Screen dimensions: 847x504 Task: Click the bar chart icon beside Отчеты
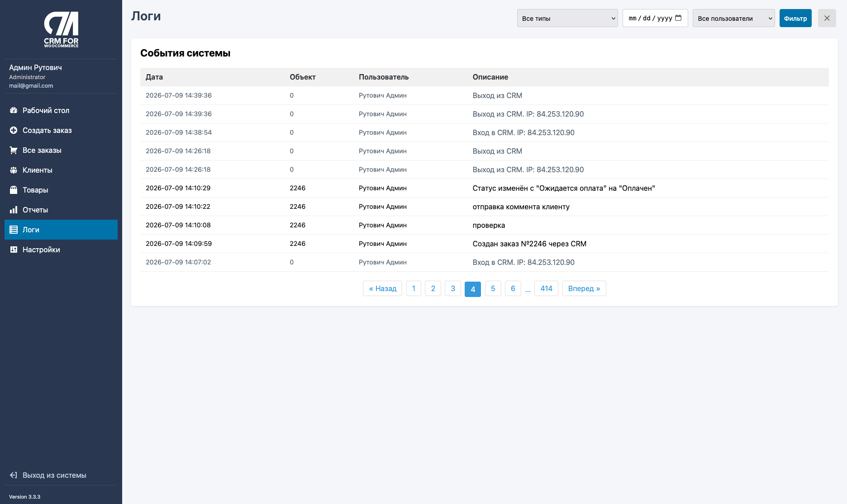coord(14,210)
